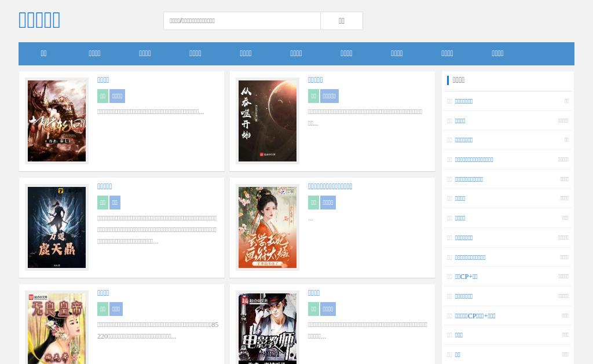Open the longest link in the sidebar list
This screenshot has width=593, height=364.
pos(474,160)
